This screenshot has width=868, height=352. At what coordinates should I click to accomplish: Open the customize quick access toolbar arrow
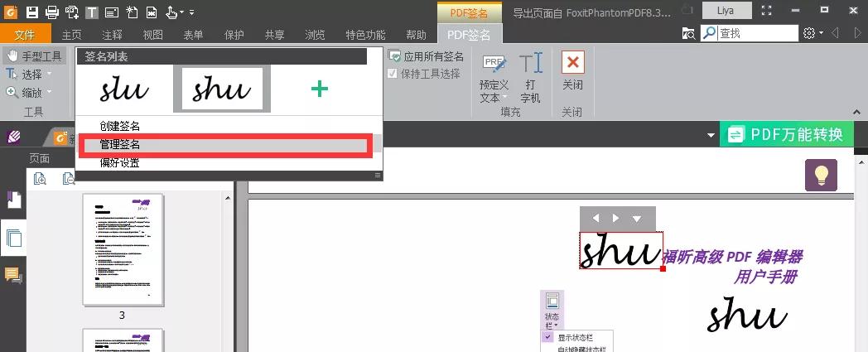point(191,12)
